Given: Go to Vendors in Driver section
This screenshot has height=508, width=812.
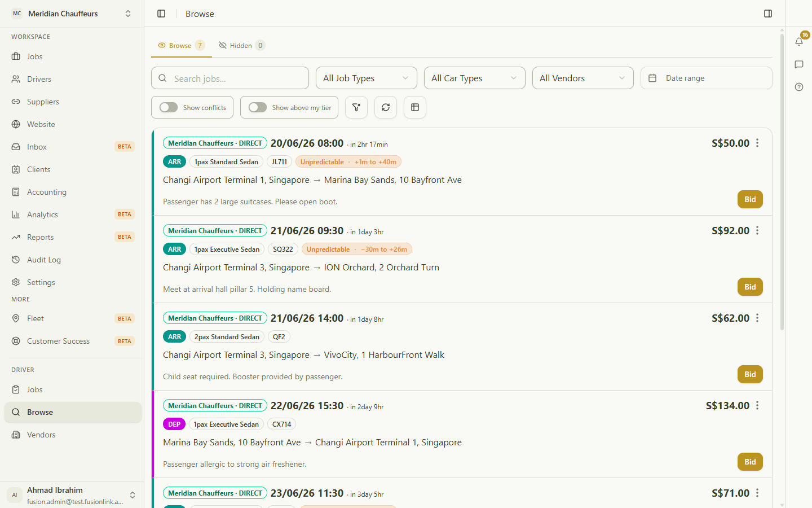Looking at the screenshot, I should [72, 435].
